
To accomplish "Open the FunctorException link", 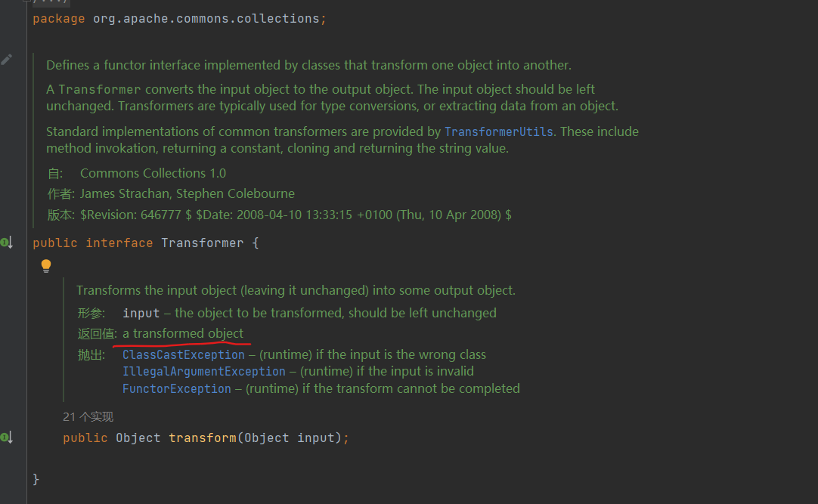I will pyautogui.click(x=177, y=388).
